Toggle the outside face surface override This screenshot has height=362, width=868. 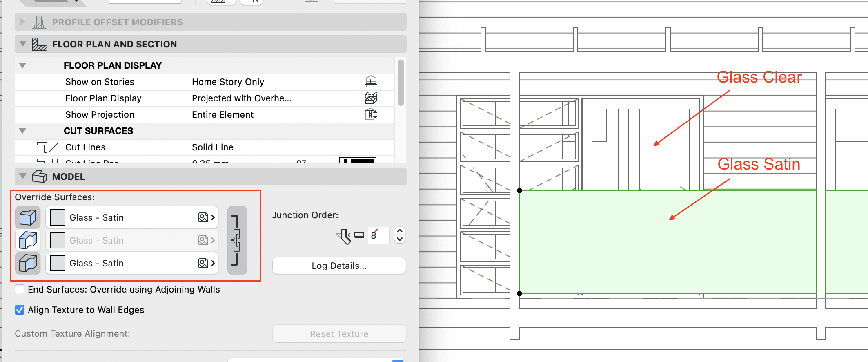point(28,217)
